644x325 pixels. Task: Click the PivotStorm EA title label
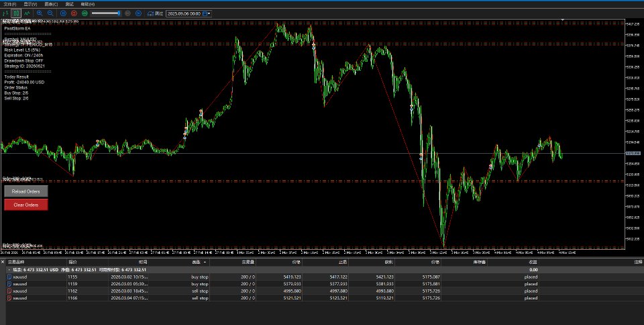(17, 28)
